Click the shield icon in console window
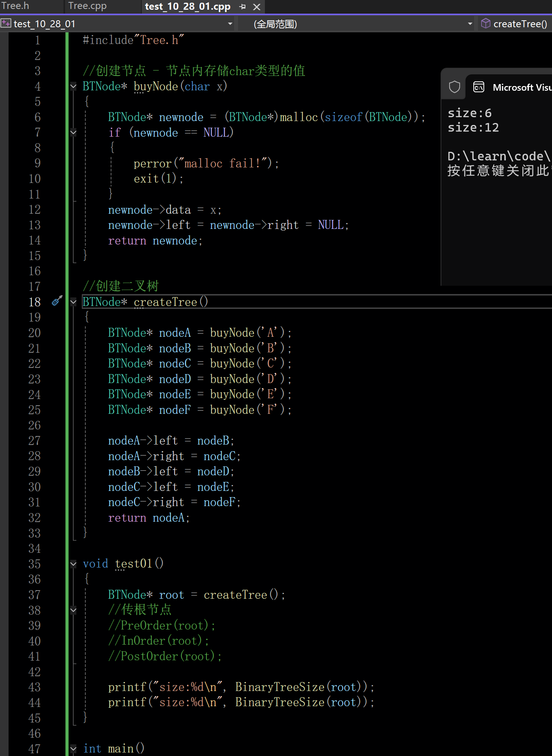 click(454, 87)
